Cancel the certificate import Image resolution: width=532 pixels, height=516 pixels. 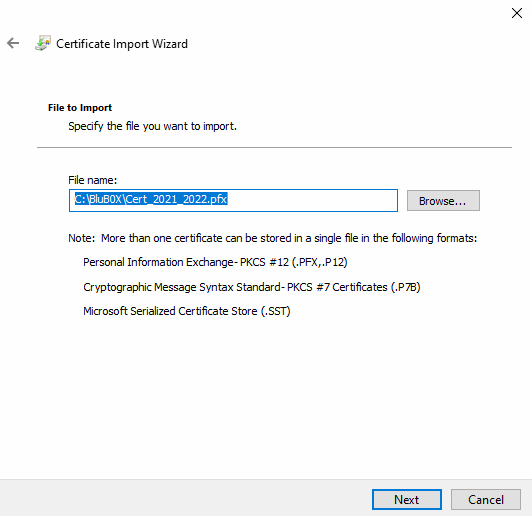[x=486, y=499]
